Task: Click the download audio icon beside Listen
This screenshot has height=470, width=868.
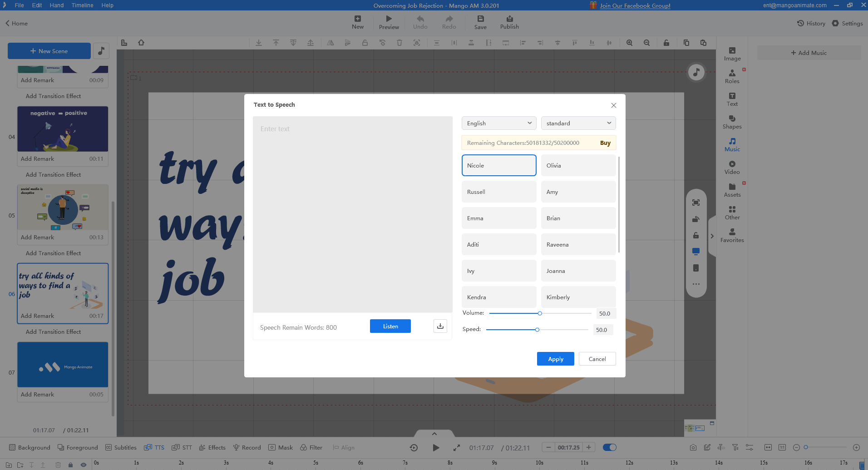Action: pyautogui.click(x=440, y=326)
